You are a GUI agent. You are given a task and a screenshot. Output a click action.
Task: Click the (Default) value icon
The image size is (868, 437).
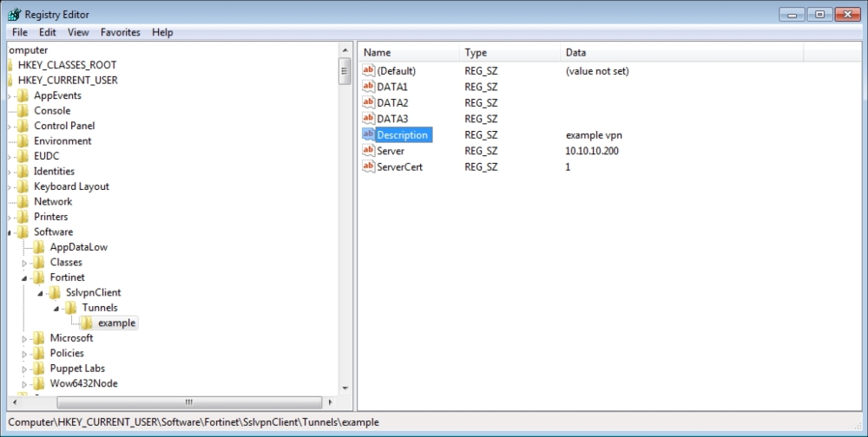coord(368,71)
